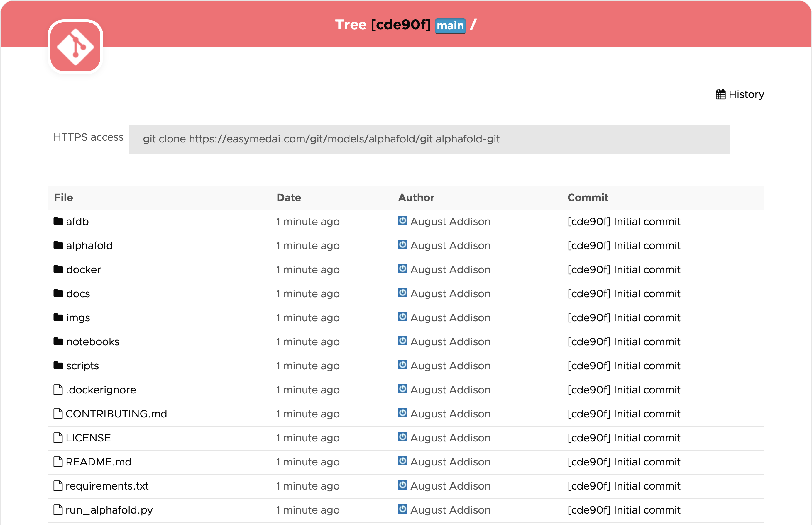The image size is (812, 525).
Task: Open imgs folder name link
Action: (x=78, y=318)
